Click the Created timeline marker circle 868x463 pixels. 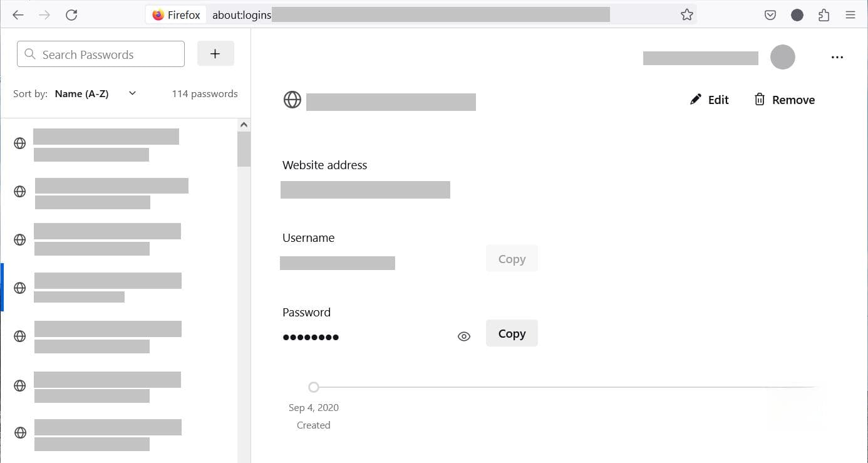coord(314,387)
